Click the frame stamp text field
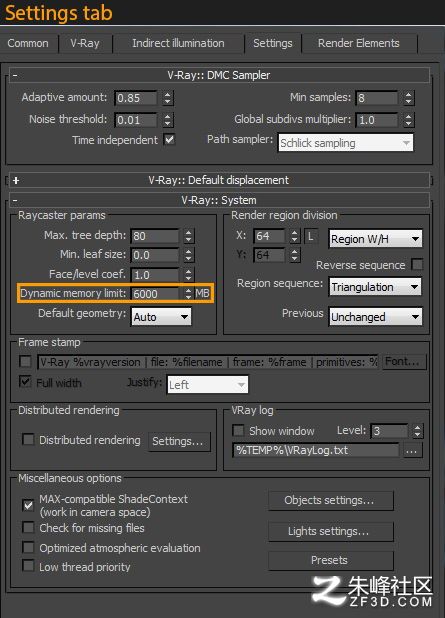 pyautogui.click(x=208, y=362)
